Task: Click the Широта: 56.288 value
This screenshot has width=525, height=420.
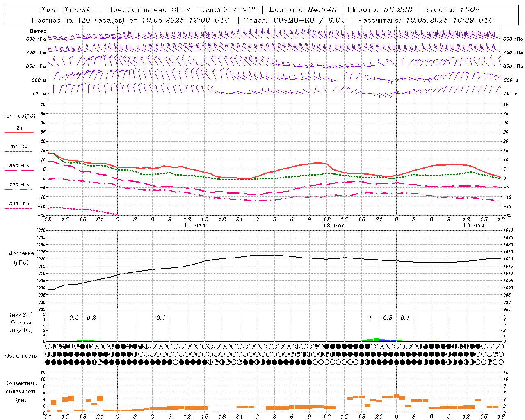Action: click(x=380, y=10)
